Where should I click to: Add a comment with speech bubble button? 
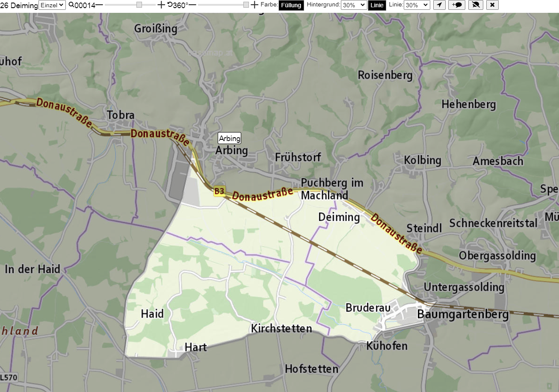click(x=457, y=5)
